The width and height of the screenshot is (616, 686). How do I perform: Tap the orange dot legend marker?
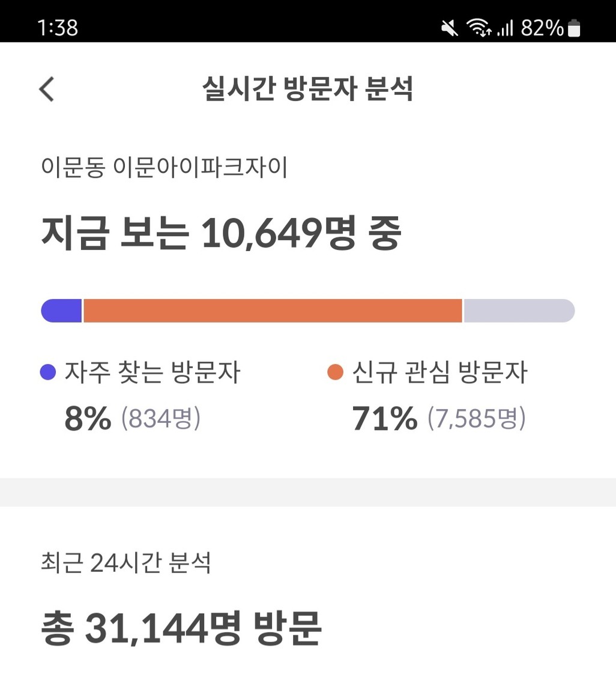coord(336,372)
